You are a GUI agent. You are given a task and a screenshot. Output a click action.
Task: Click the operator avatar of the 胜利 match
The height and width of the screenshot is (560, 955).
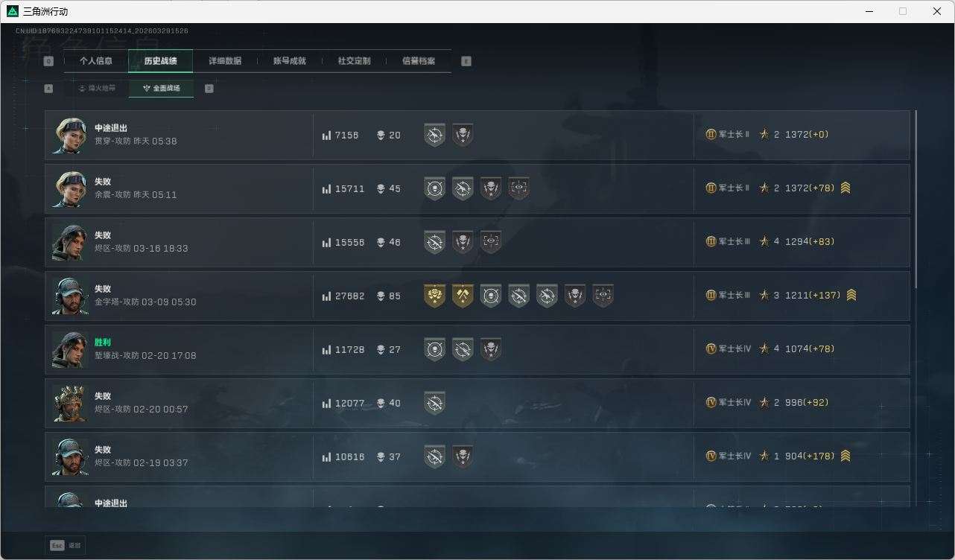click(70, 349)
